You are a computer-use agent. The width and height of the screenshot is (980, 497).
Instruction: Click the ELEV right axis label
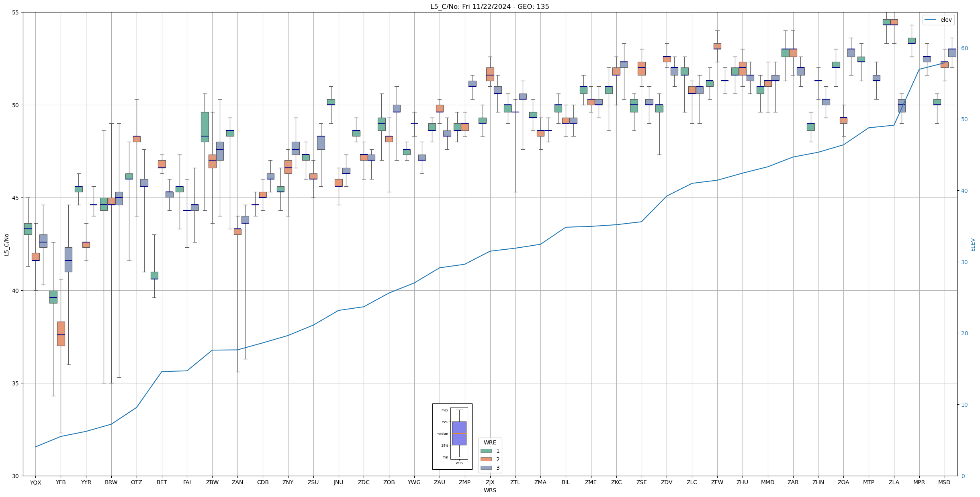point(973,244)
